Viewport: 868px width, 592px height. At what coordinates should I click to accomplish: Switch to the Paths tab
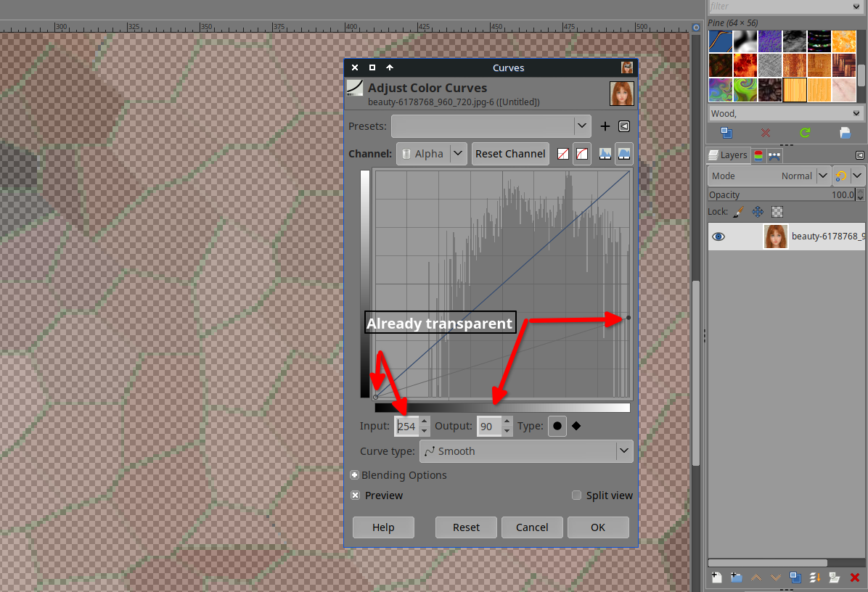[774, 155]
